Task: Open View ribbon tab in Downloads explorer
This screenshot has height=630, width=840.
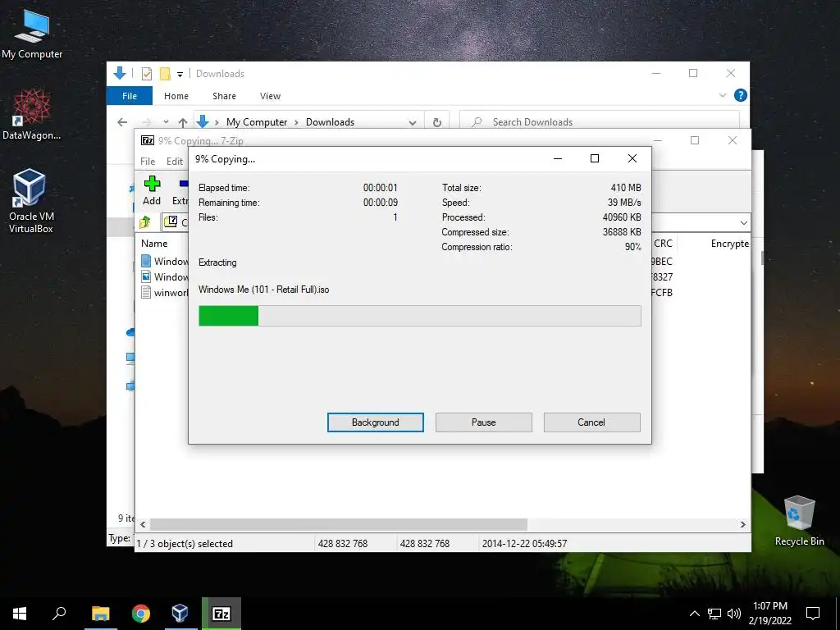Action: (x=270, y=96)
